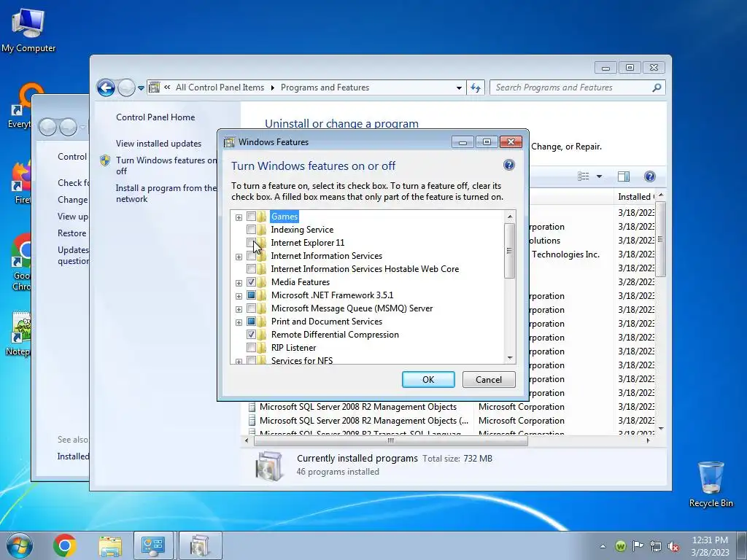Click the programs list horizontal scrollbar
The height and width of the screenshot is (560, 747).
tap(391, 441)
